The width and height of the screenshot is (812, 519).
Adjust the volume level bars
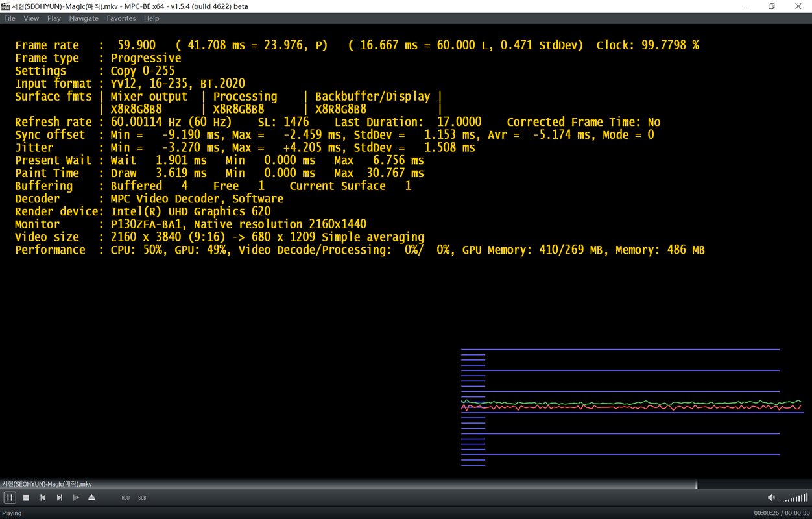tap(795, 498)
